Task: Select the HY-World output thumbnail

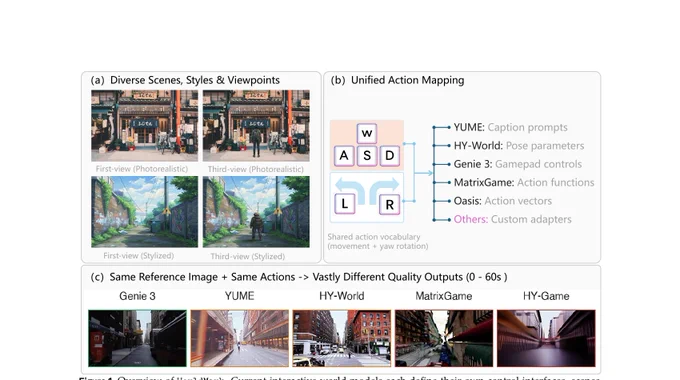Action: tap(342, 338)
